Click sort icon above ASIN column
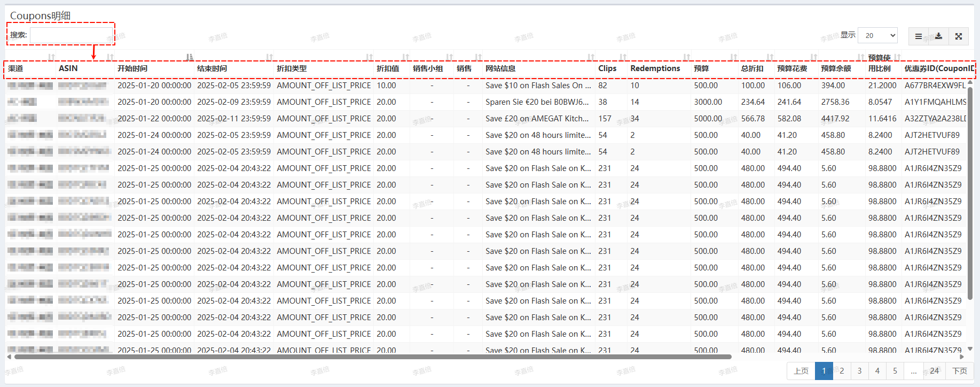980x387 pixels. 110,57
